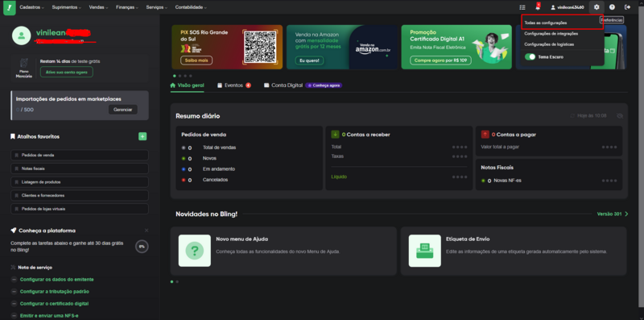Switch to the Eventos tab
The width and height of the screenshot is (644, 320).
click(234, 85)
